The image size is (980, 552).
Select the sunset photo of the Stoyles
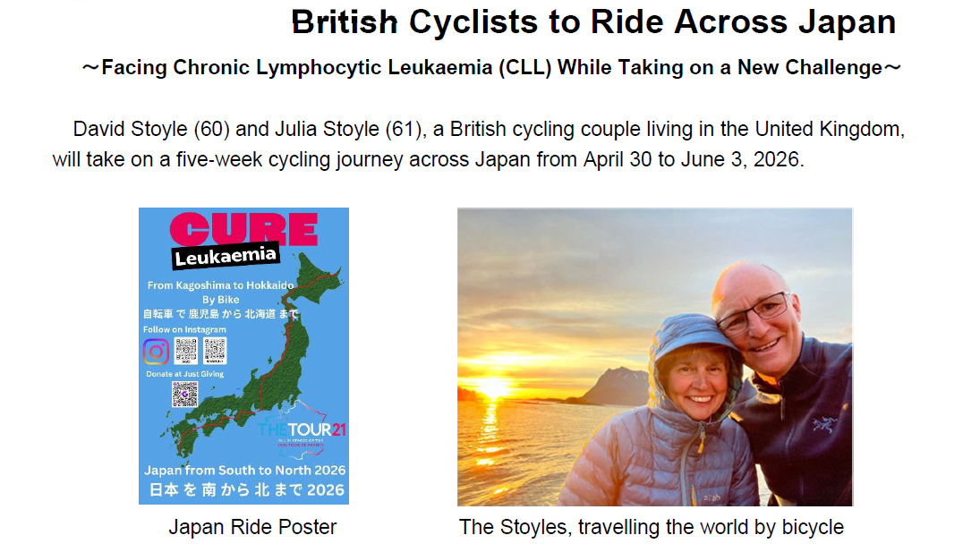click(x=654, y=357)
